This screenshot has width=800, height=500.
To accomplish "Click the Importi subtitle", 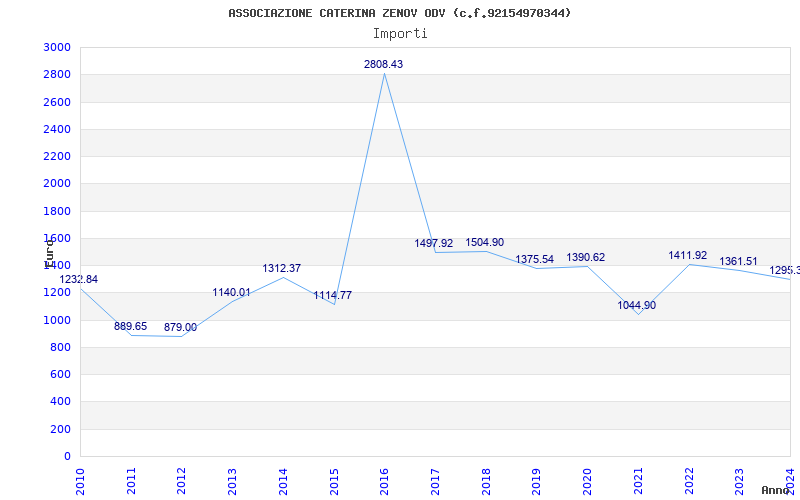I will click(x=400, y=34).
